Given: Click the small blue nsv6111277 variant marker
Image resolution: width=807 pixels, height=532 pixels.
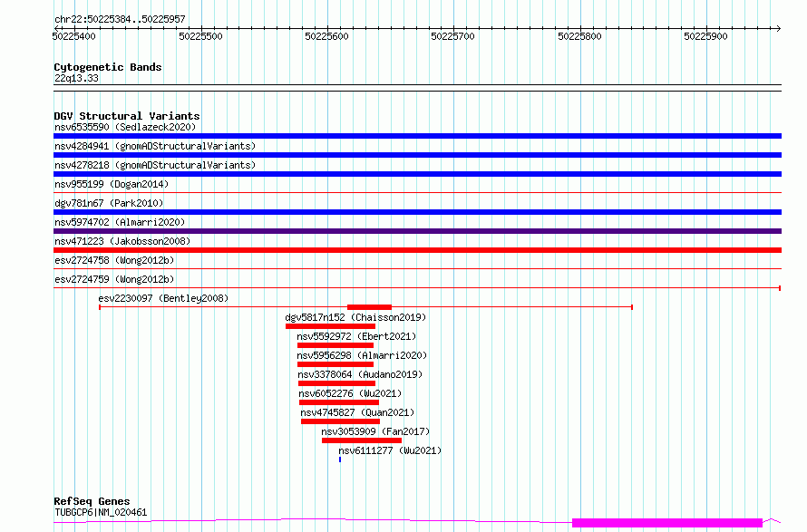Looking at the screenshot, I should click(x=340, y=459).
